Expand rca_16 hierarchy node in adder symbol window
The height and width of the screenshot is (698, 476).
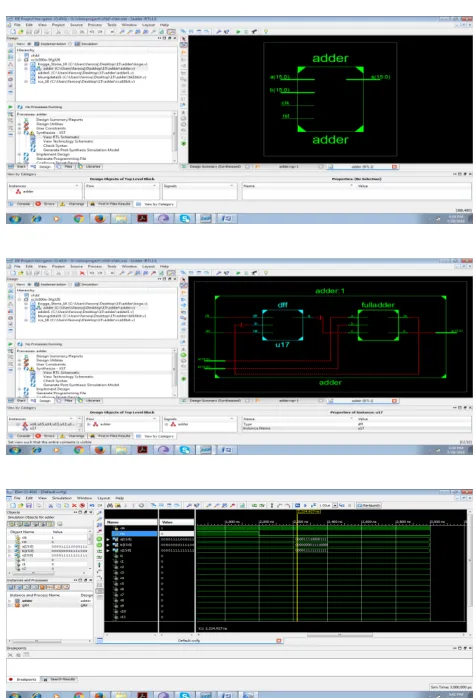(26, 81)
